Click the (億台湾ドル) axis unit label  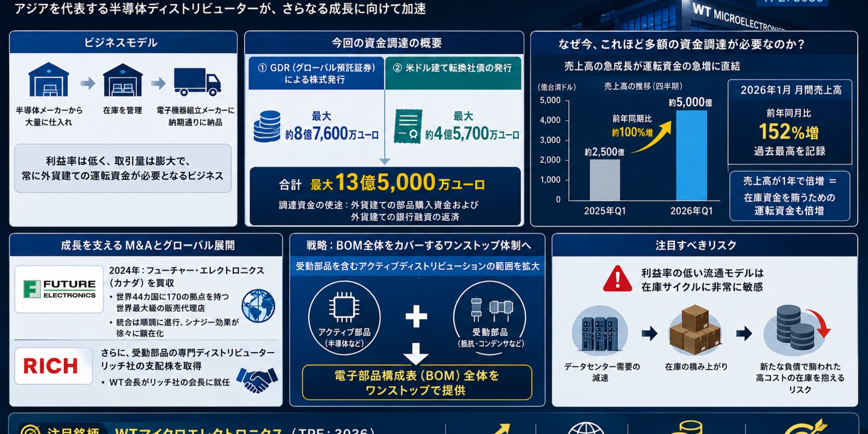[557, 87]
